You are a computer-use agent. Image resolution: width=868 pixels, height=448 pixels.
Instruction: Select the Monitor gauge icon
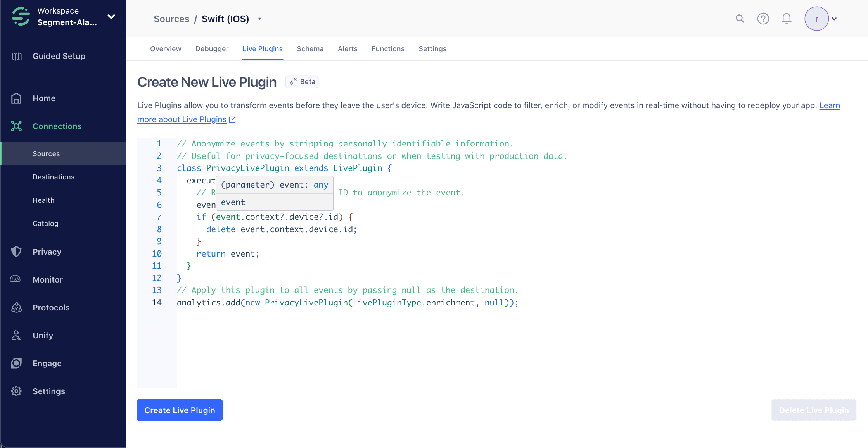tap(16, 279)
